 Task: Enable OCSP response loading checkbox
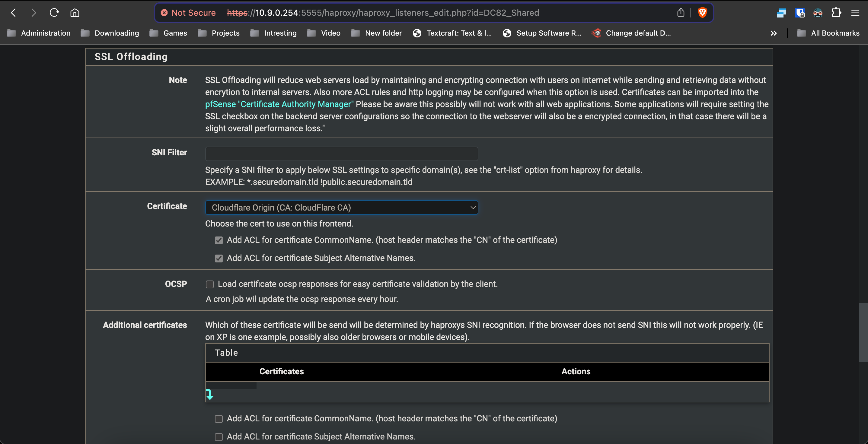point(209,284)
